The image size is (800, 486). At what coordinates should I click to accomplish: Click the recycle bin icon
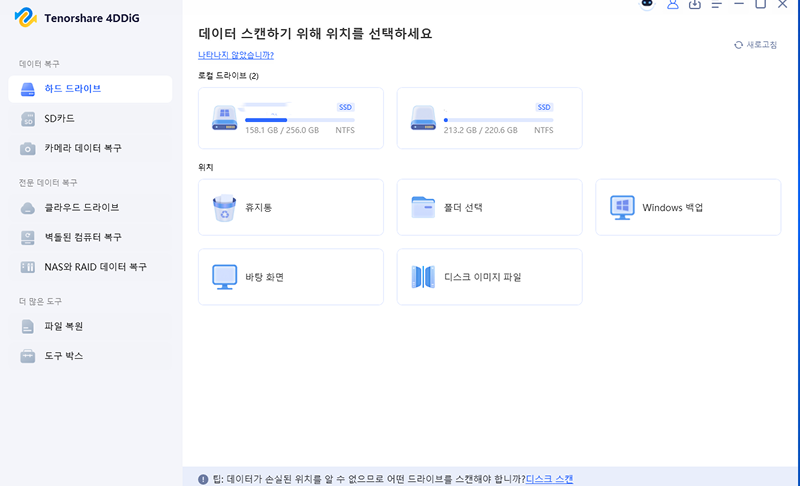pyautogui.click(x=224, y=208)
